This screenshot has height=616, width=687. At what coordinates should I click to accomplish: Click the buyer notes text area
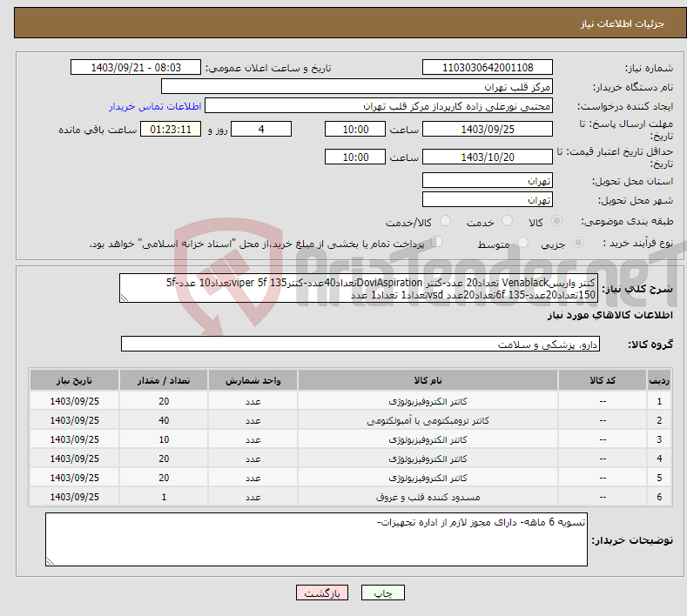pyautogui.click(x=316, y=539)
